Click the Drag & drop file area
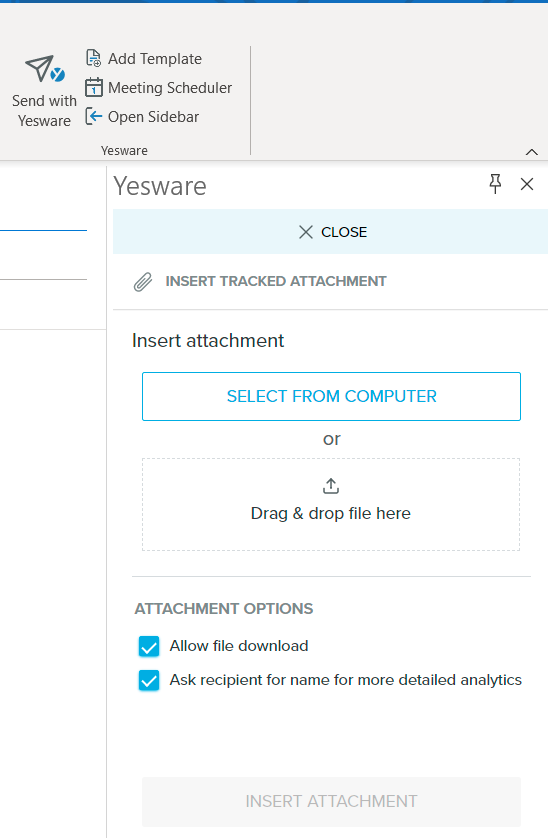The width and height of the screenshot is (548, 838). pyautogui.click(x=331, y=505)
